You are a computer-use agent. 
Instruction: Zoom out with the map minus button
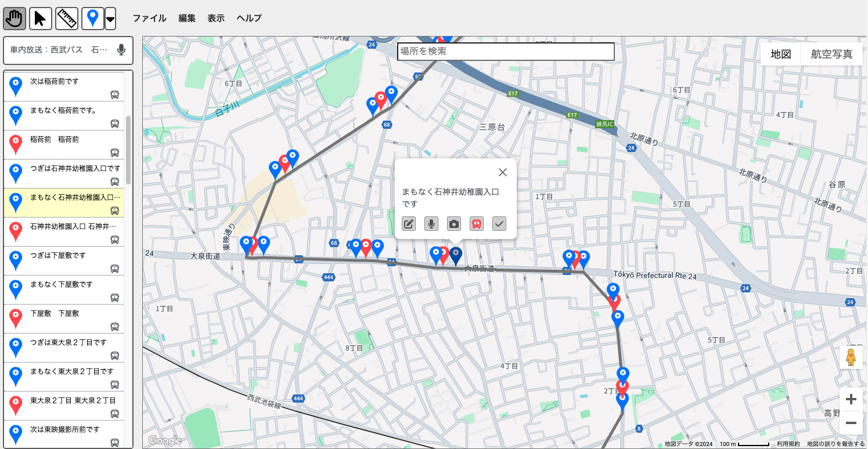(x=851, y=423)
